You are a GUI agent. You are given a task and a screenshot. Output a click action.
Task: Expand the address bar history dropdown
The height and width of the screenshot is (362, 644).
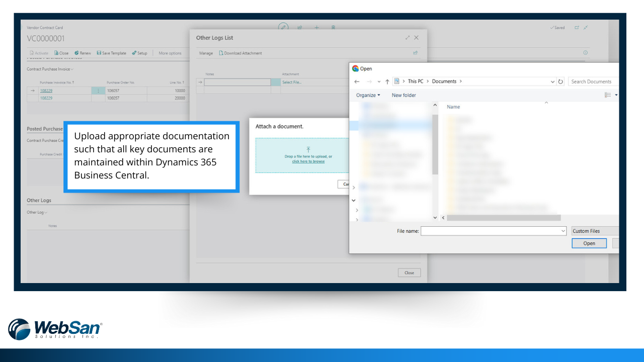[x=553, y=81]
